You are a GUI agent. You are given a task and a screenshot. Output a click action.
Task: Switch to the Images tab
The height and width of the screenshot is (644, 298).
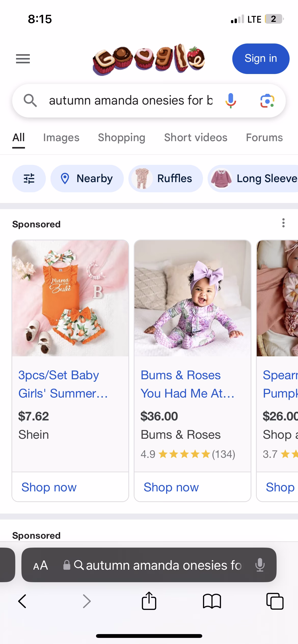(x=61, y=138)
